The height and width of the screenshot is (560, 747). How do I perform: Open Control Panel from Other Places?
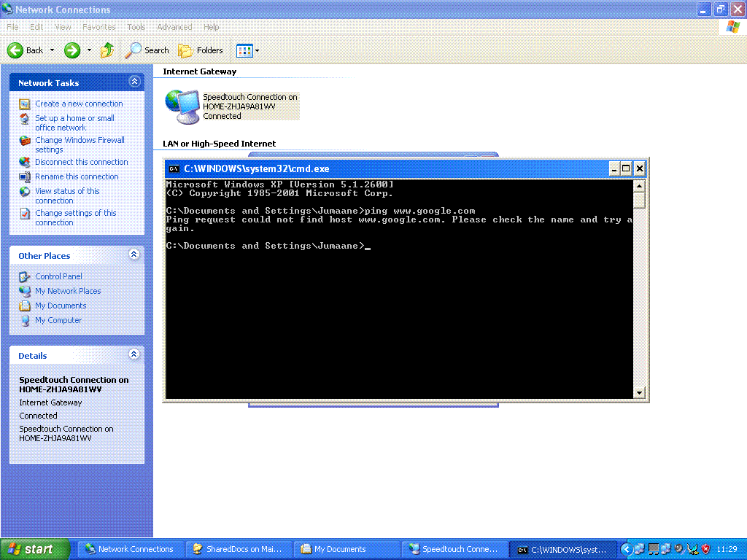[x=58, y=276]
